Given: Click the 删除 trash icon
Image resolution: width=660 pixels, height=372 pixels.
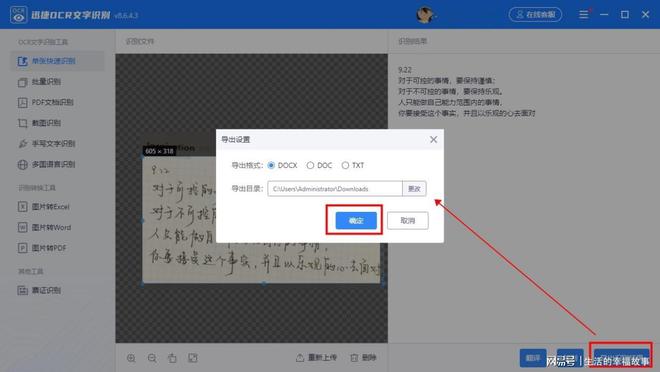Looking at the screenshot, I should (363, 358).
